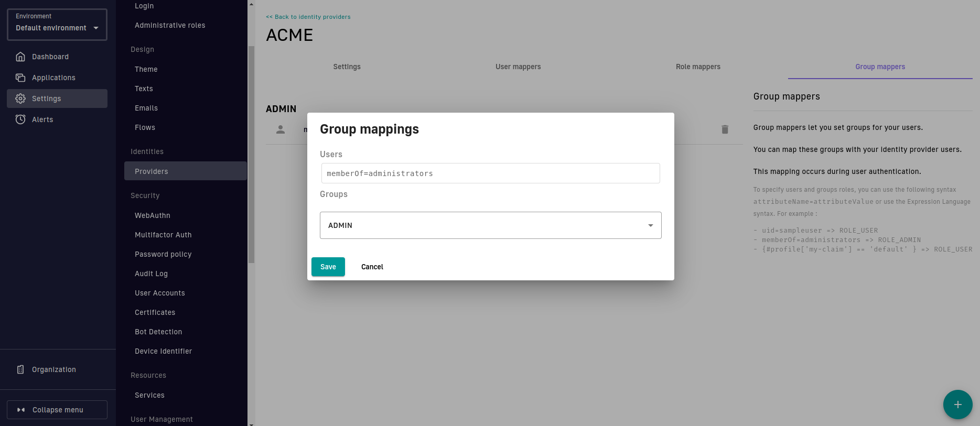Go back to identity providers link

click(308, 17)
